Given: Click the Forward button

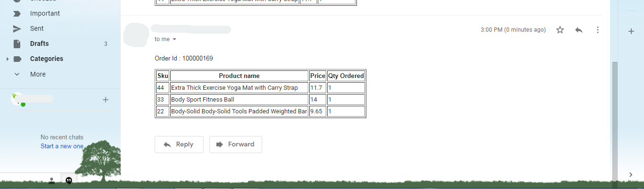Looking at the screenshot, I should [236, 145].
